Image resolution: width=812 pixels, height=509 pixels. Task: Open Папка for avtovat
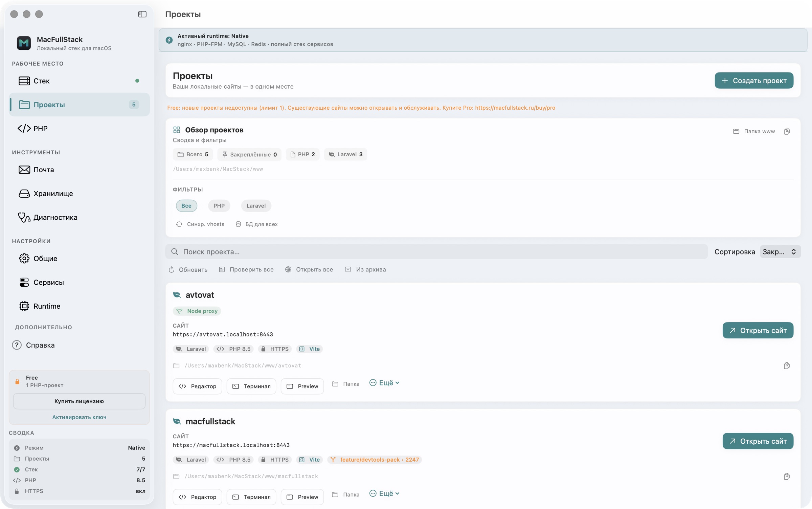[346, 384]
